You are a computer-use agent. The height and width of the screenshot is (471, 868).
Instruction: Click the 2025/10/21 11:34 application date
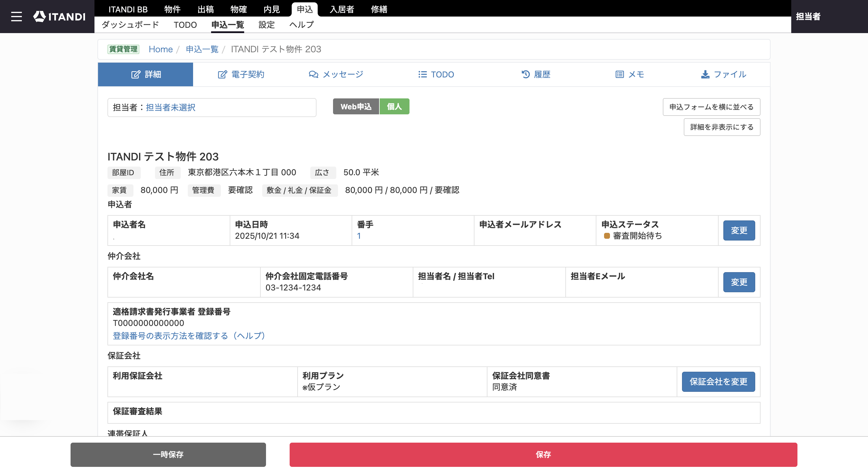[267, 236]
